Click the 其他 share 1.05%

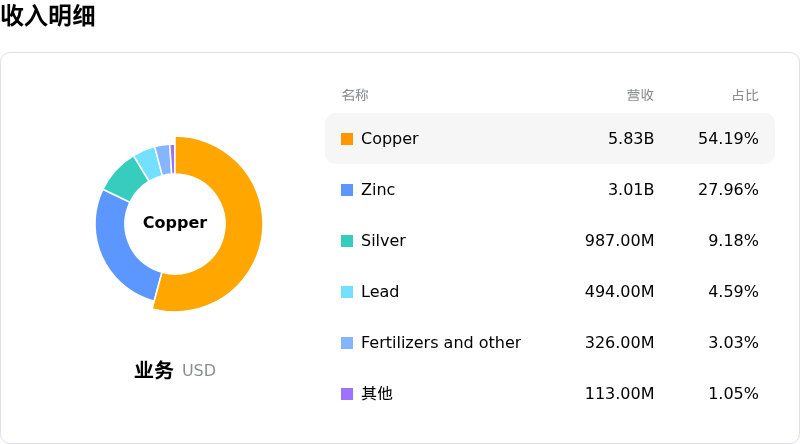(x=733, y=393)
